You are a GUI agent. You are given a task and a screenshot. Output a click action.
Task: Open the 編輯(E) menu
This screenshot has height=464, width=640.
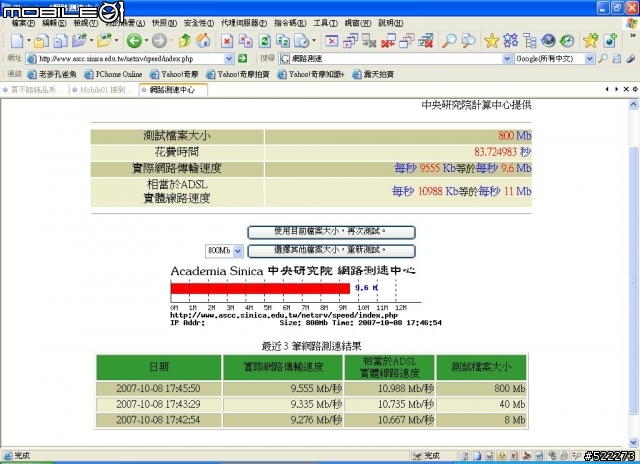(54, 23)
